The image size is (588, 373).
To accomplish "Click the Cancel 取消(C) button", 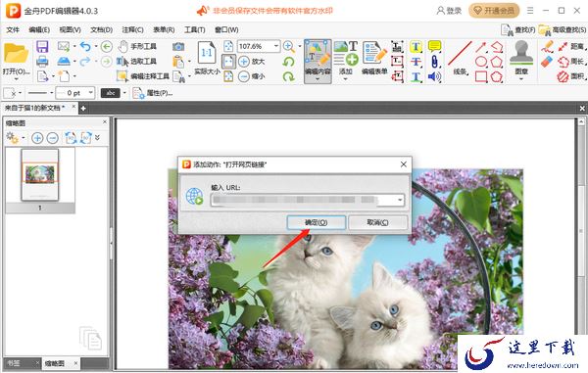I will pyautogui.click(x=377, y=222).
